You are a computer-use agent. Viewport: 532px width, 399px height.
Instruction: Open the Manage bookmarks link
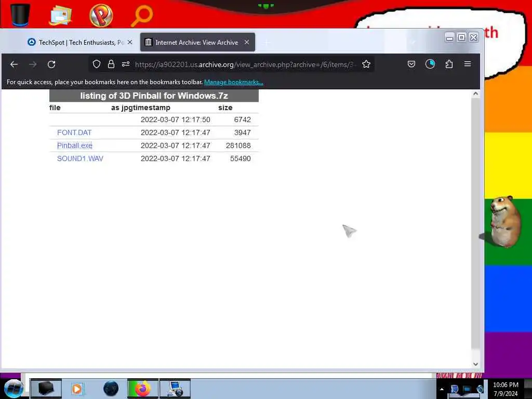(x=234, y=82)
